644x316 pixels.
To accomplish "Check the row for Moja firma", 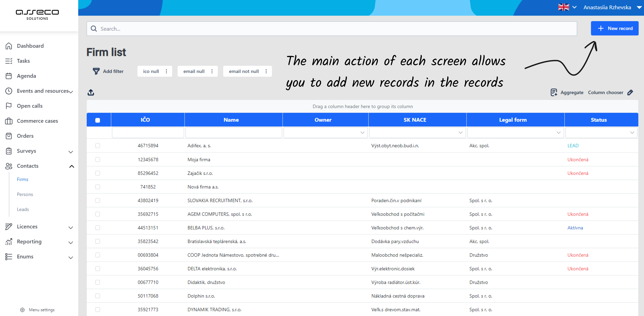I will [98, 160].
